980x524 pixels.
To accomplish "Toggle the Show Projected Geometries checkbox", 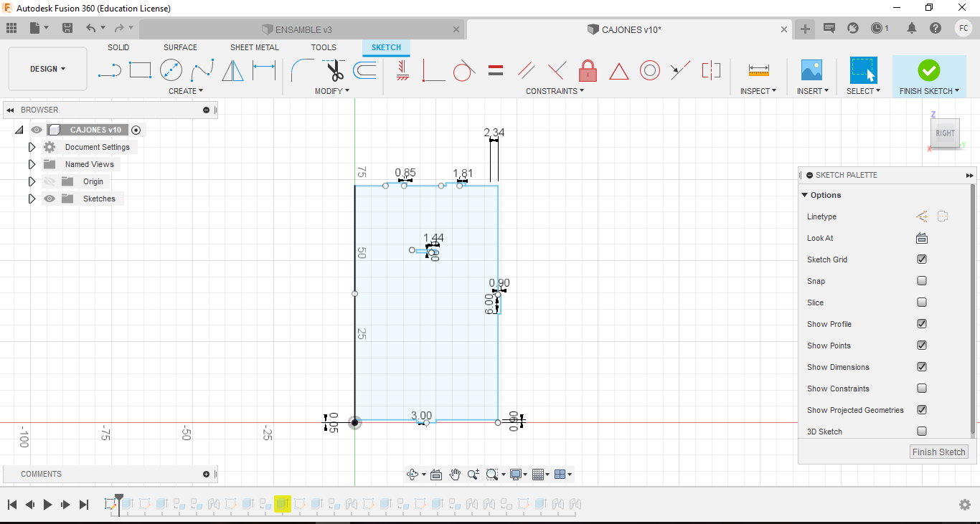I will 922,410.
